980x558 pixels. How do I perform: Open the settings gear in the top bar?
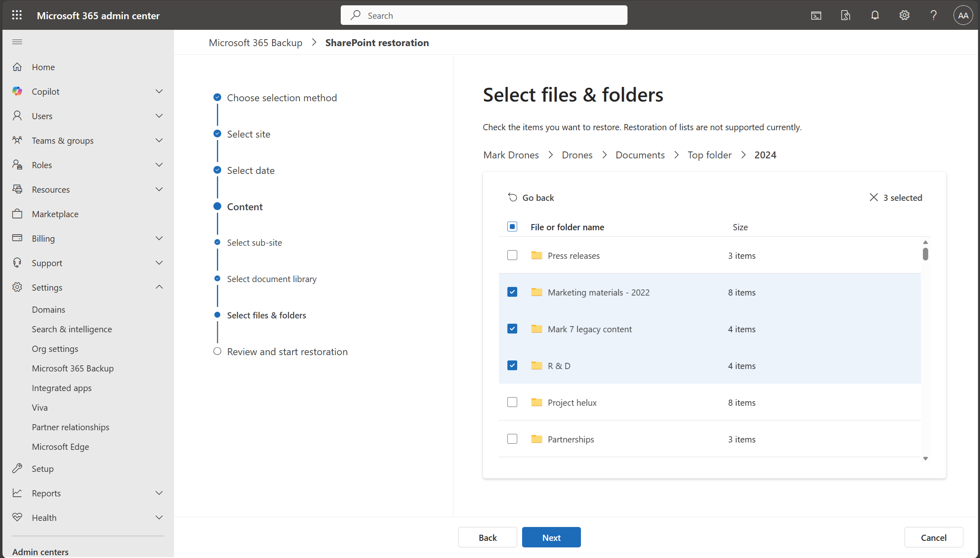pyautogui.click(x=904, y=16)
